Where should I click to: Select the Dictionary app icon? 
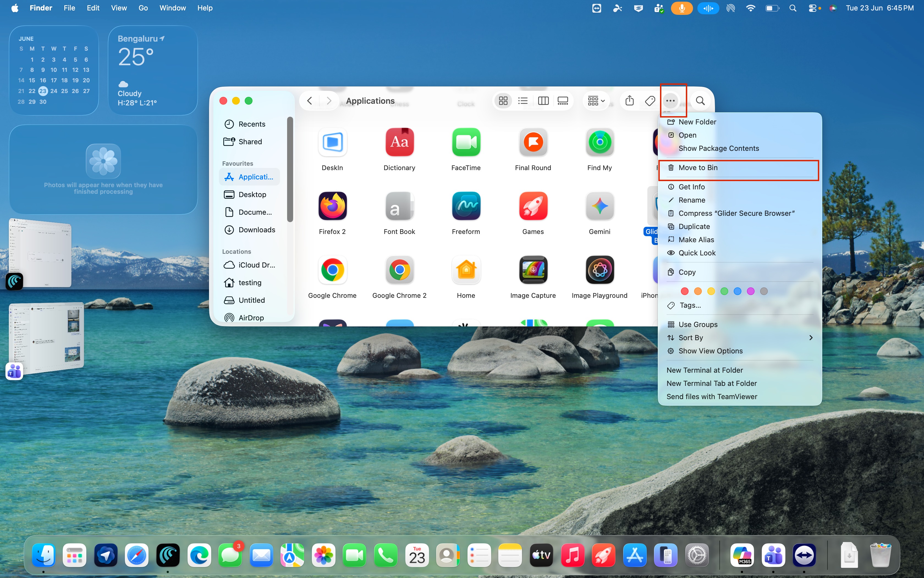click(399, 142)
